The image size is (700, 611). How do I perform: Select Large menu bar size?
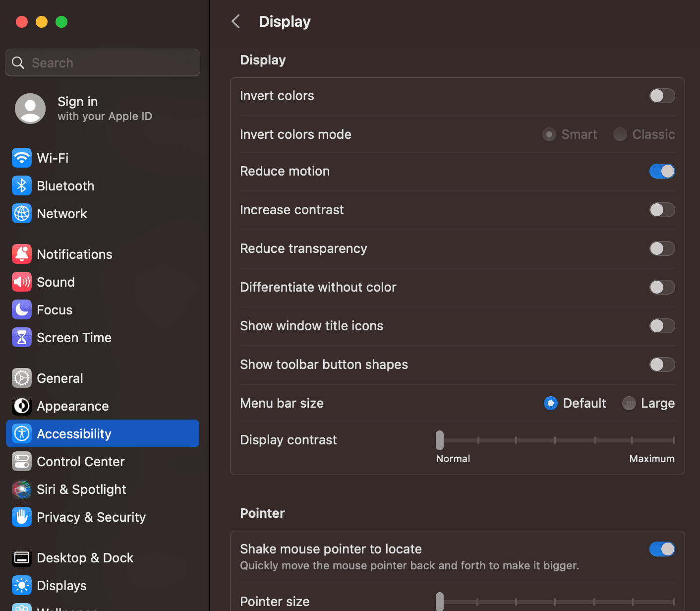pos(629,403)
